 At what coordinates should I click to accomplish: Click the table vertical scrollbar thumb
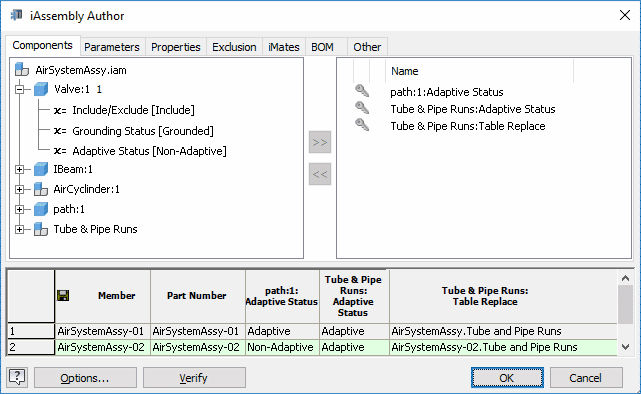click(625, 304)
